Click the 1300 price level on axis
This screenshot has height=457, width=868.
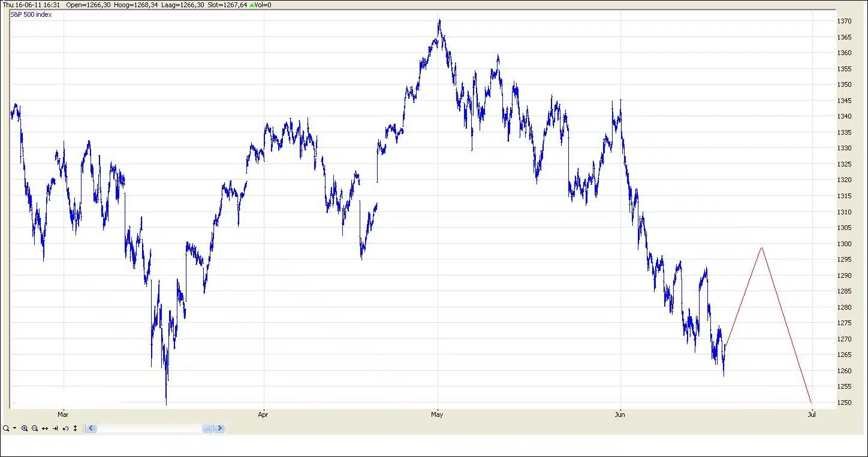point(844,244)
